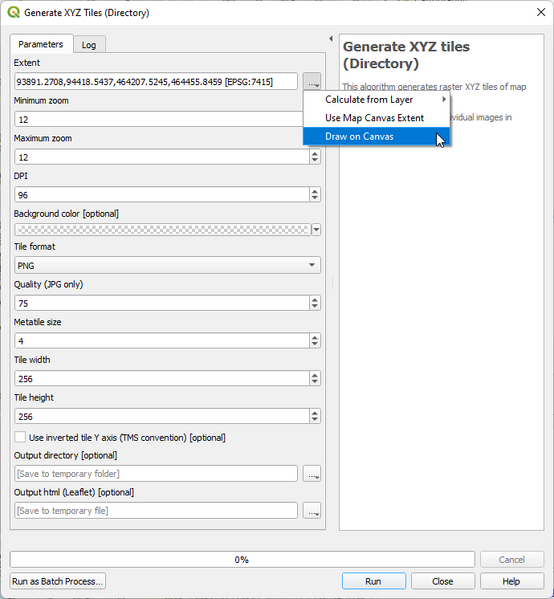Click the Tile height value field

[x=162, y=416]
